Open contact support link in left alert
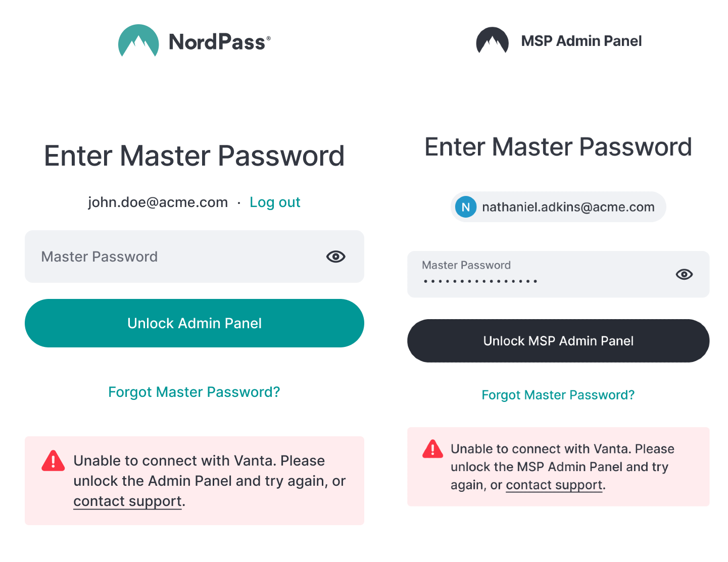 coord(127,501)
